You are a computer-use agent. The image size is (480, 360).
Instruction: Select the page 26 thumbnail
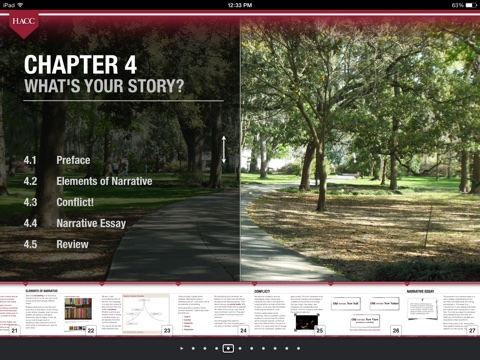tap(365, 312)
